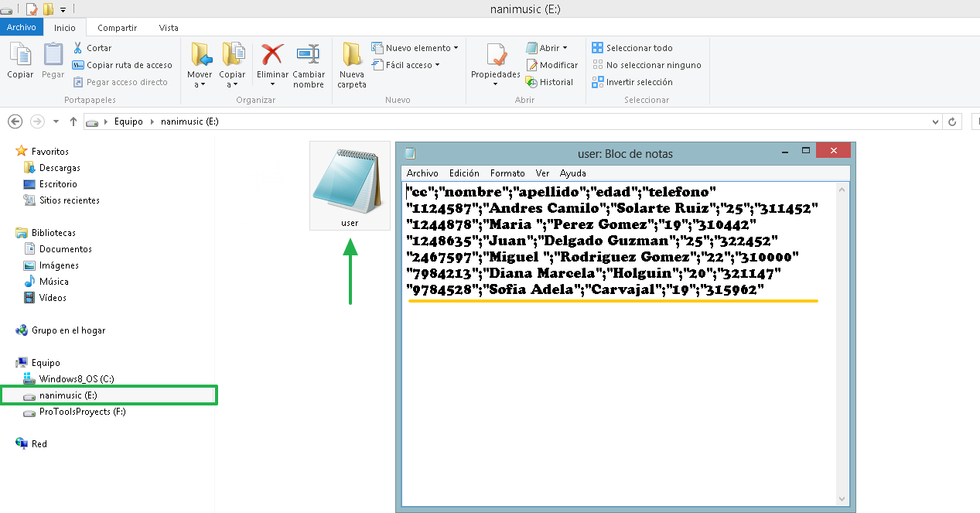This screenshot has width=980, height=513.
Task: Click the Cambiar nombre icon
Action: [x=308, y=56]
